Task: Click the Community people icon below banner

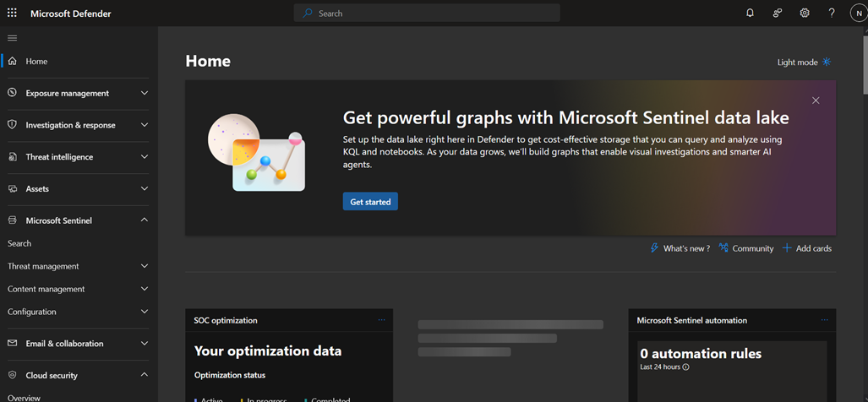Action: tap(723, 247)
